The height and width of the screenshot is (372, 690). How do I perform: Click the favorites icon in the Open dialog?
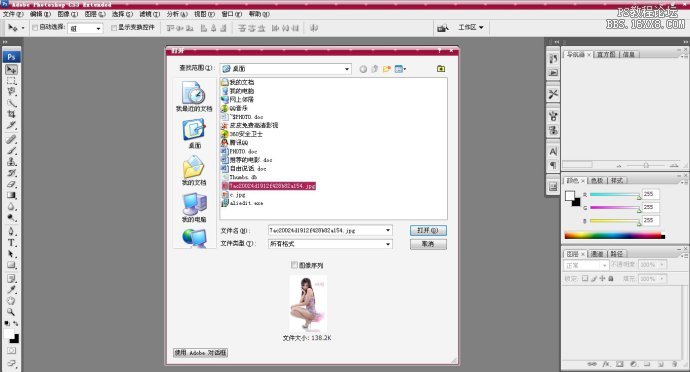click(441, 69)
